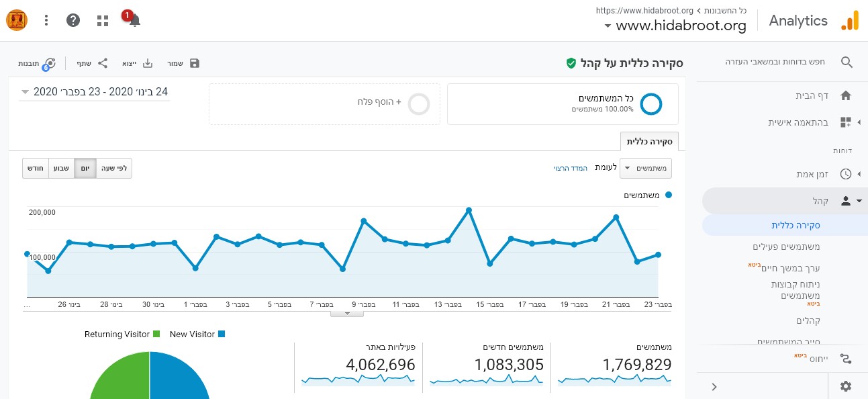Select the overview tab (סקירה כללית)

pyautogui.click(x=649, y=142)
